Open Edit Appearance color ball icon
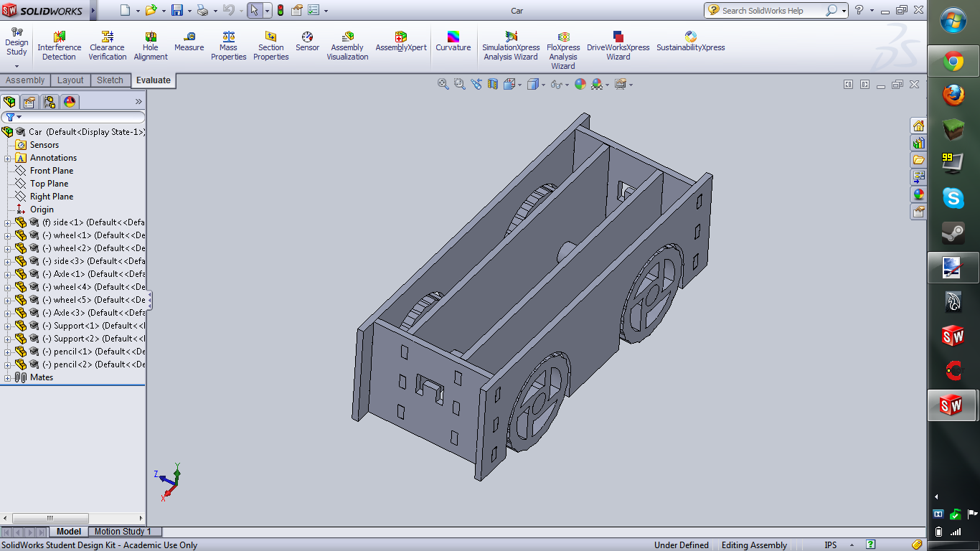Viewport: 980px width, 551px height. 580,84
